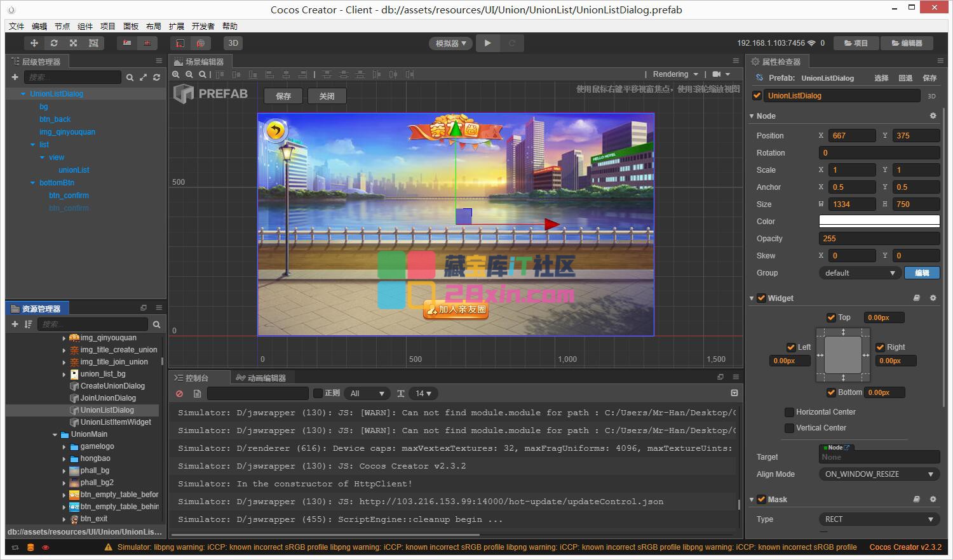Switch to the 动画编辑器 tab
This screenshot has width=953, height=560.
261,378
